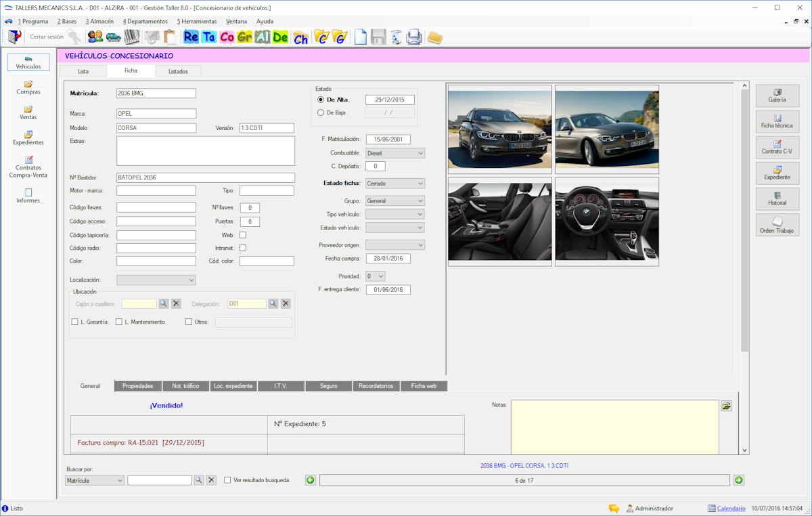Click the recycle bin delete icon
Screen dimensions: 812x516
397,37
